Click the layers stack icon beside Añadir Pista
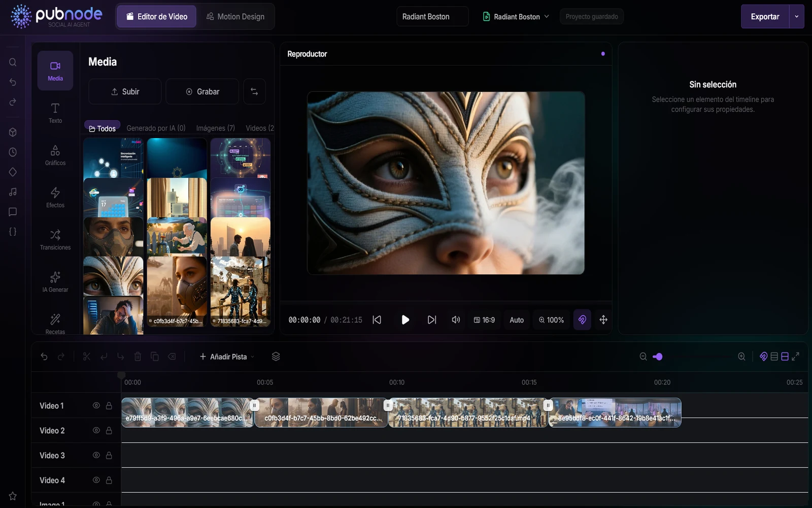The height and width of the screenshot is (508, 812). coord(276,357)
